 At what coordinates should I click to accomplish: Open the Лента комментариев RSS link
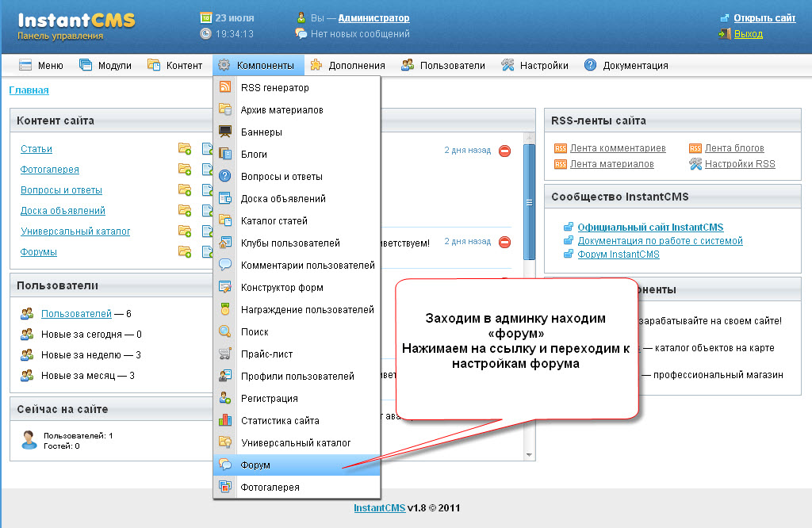[x=618, y=148]
